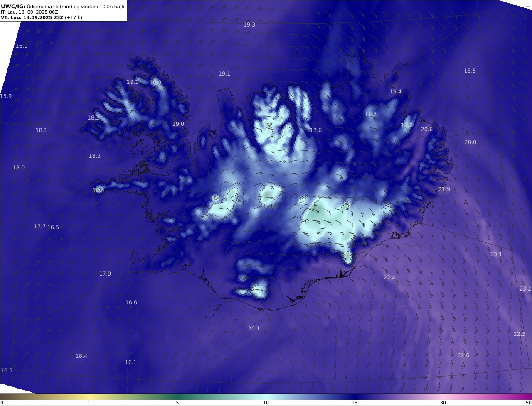Image resolution: width=532 pixels, height=406 pixels.
Task: Click the 17.9 value label
Action: pyautogui.click(x=105, y=274)
